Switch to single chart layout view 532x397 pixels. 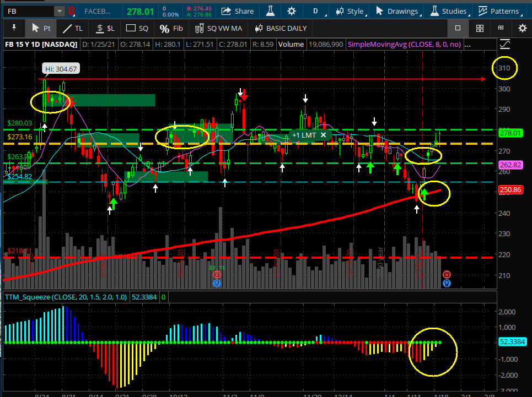point(458,28)
